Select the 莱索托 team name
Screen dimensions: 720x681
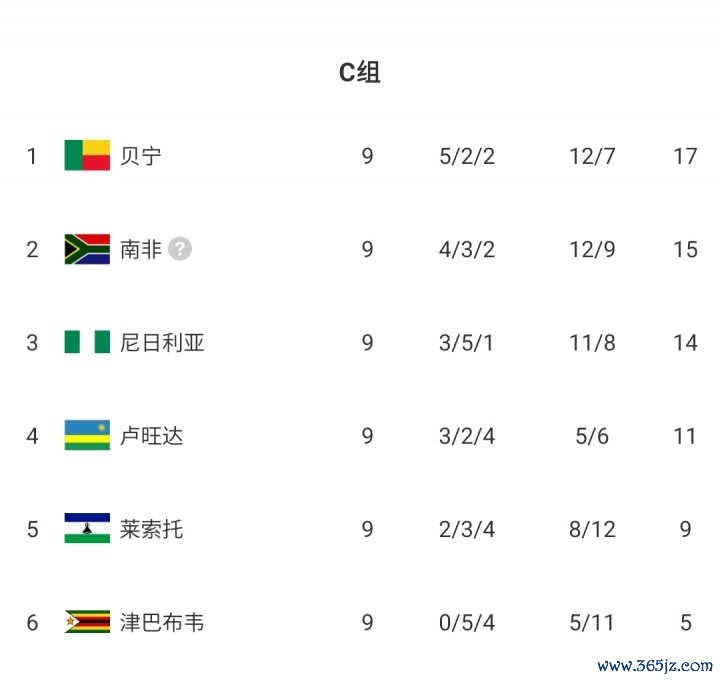pos(151,529)
